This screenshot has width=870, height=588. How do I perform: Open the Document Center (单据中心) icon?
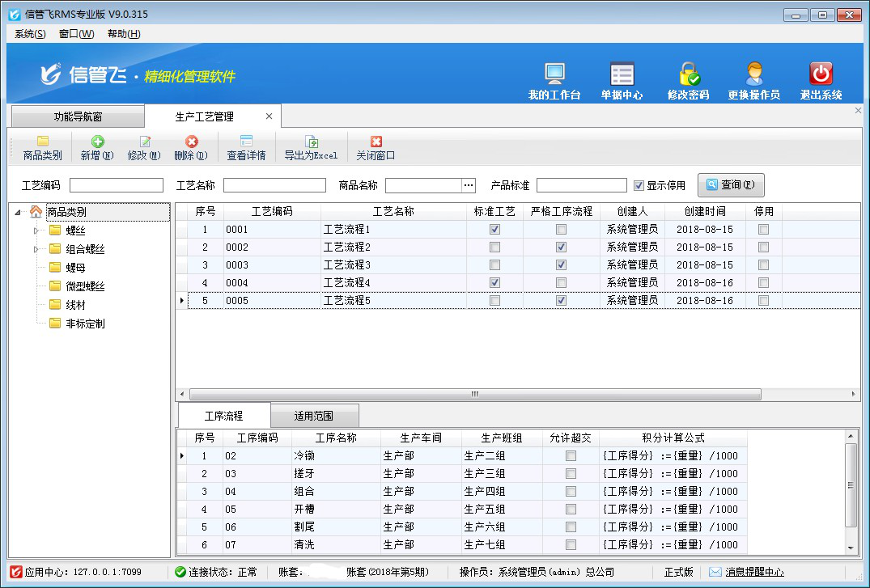(622, 74)
